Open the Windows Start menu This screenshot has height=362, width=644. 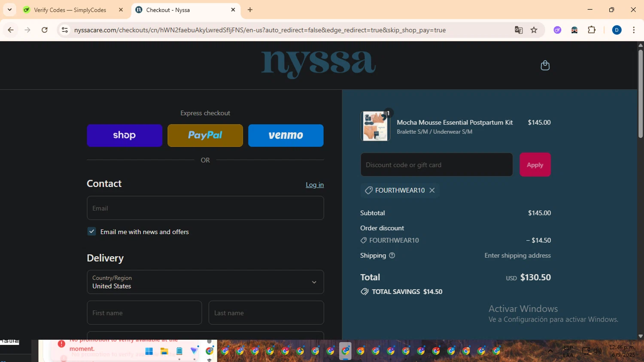(x=149, y=351)
